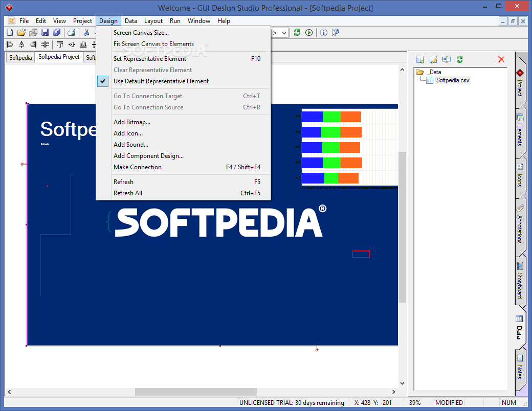Click the Rename data item icon
The image size is (532, 411).
(x=447, y=60)
